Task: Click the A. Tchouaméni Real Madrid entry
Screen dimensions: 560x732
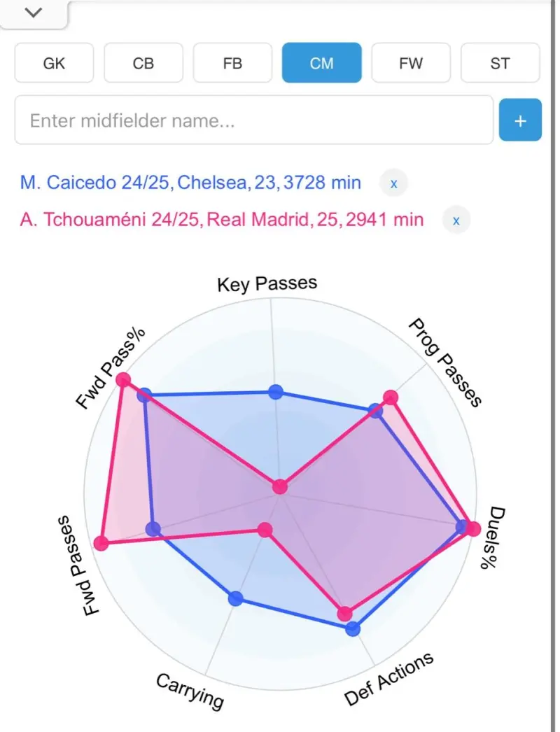Action: [222, 220]
